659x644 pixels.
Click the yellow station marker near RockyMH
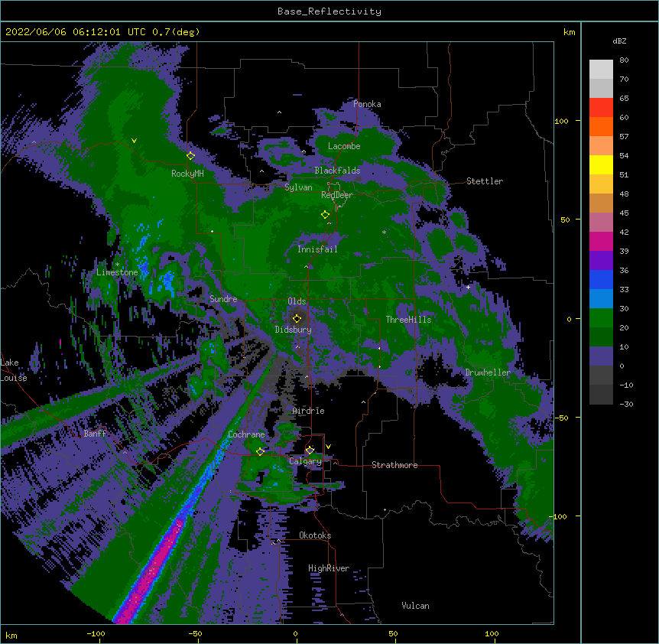coord(191,156)
